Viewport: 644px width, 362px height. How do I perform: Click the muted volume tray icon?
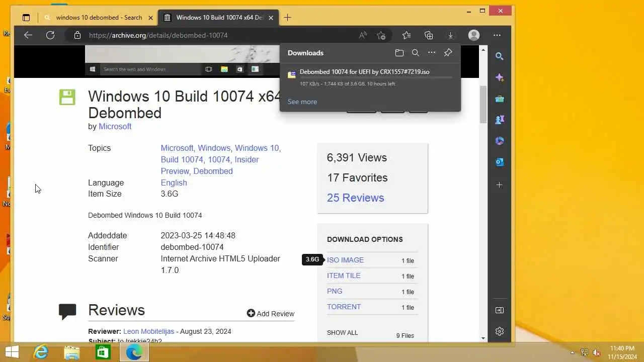point(597,352)
